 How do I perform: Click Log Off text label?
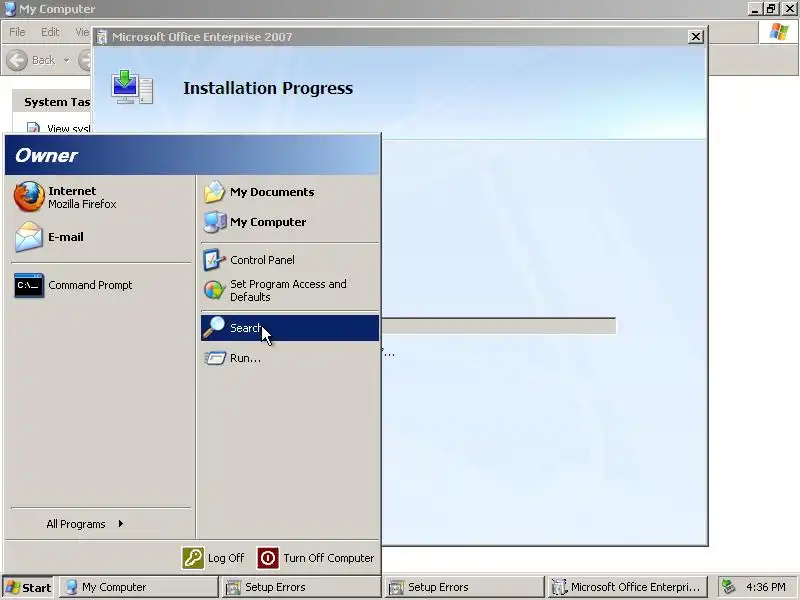click(x=226, y=558)
